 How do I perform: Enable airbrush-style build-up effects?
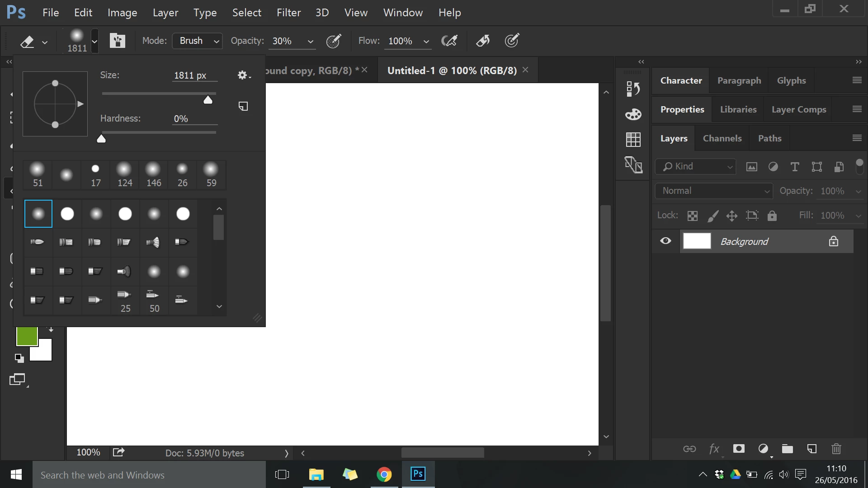[449, 41]
